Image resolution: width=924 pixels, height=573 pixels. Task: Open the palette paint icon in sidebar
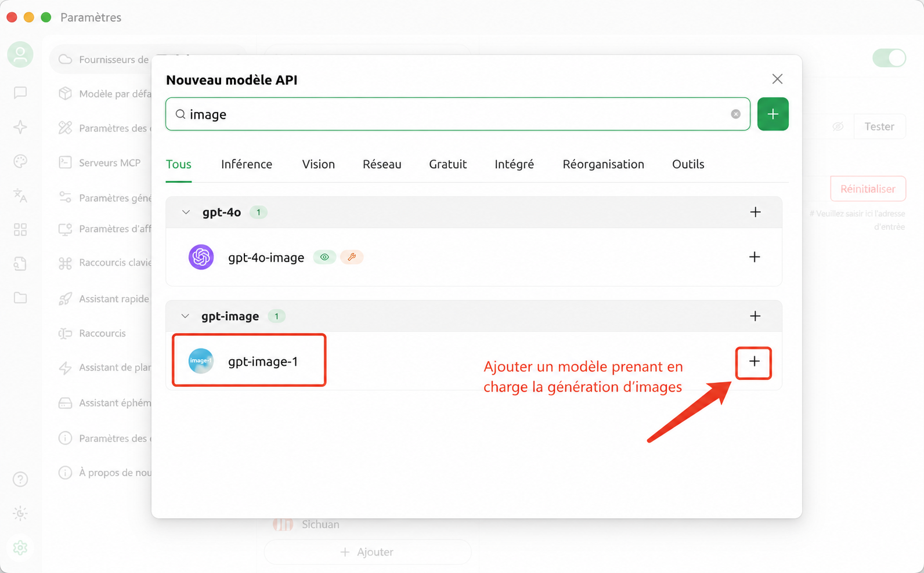point(20,161)
